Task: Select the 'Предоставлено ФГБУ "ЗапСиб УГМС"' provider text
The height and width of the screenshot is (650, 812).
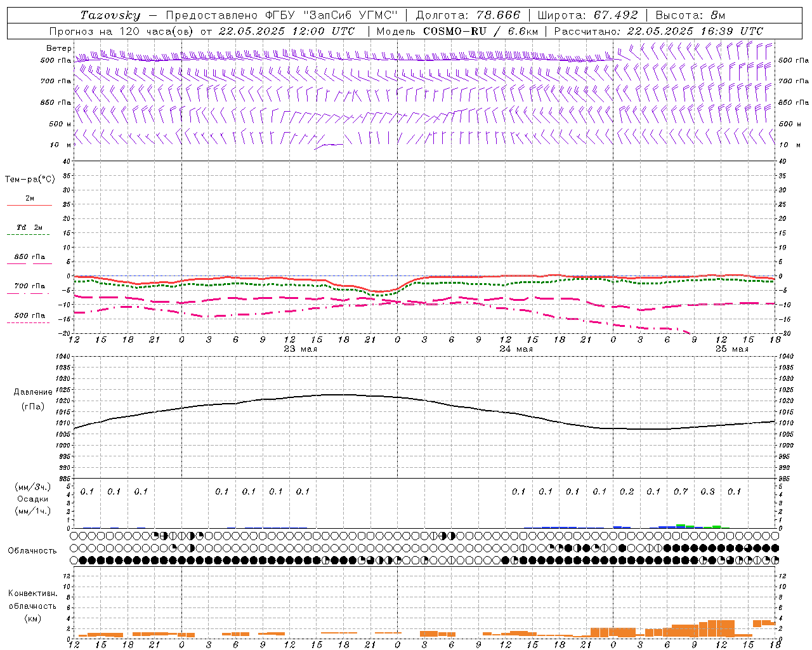Action: tap(281, 15)
